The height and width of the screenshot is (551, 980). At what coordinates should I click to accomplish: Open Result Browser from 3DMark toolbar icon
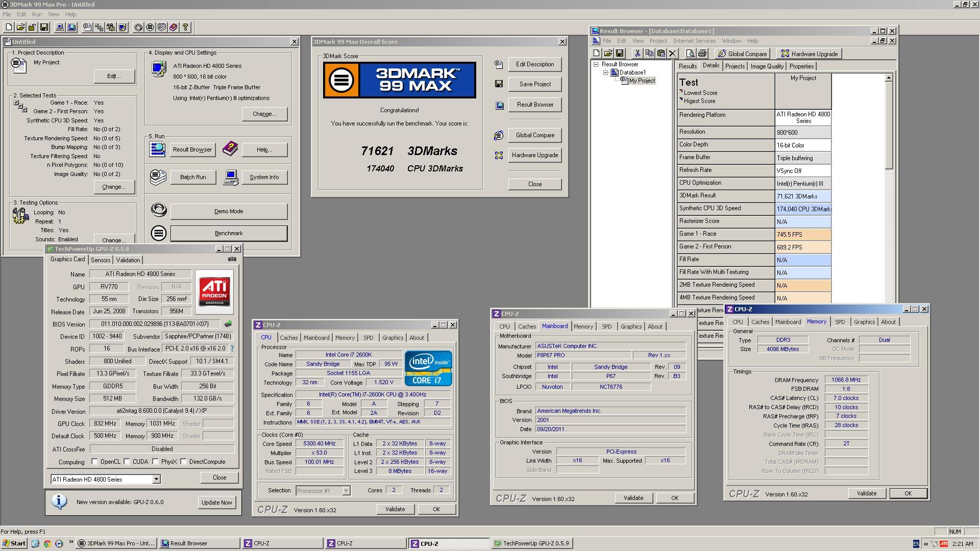tap(71, 28)
